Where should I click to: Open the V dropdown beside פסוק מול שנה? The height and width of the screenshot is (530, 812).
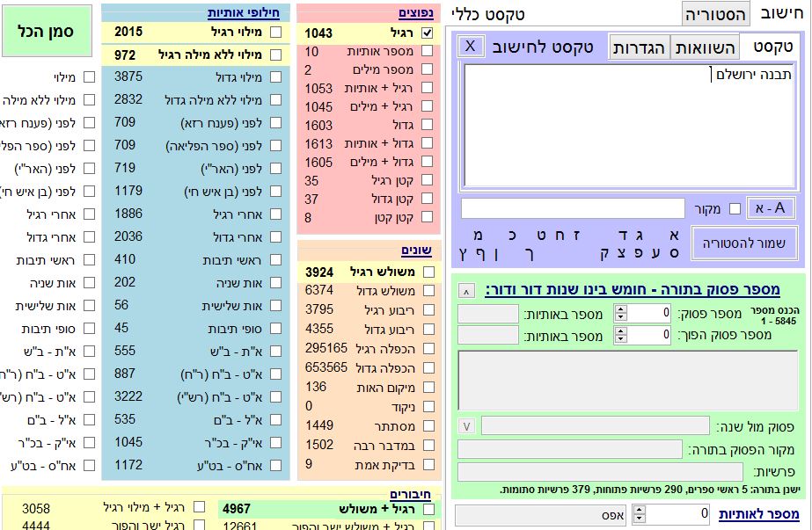tap(467, 426)
